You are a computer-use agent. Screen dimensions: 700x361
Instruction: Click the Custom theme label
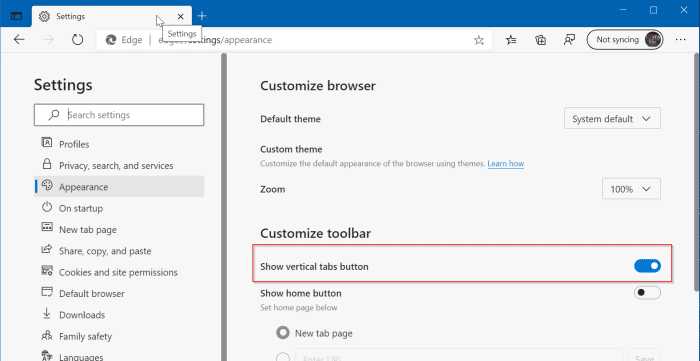(x=291, y=149)
